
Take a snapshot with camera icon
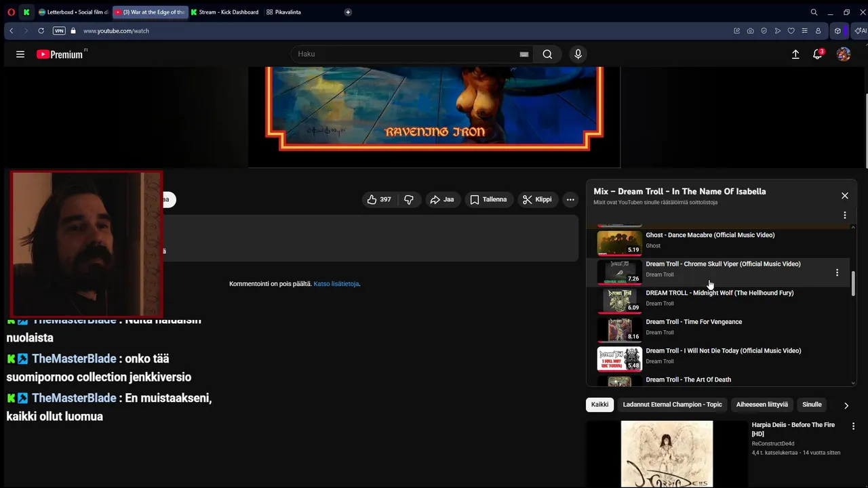pos(751,30)
